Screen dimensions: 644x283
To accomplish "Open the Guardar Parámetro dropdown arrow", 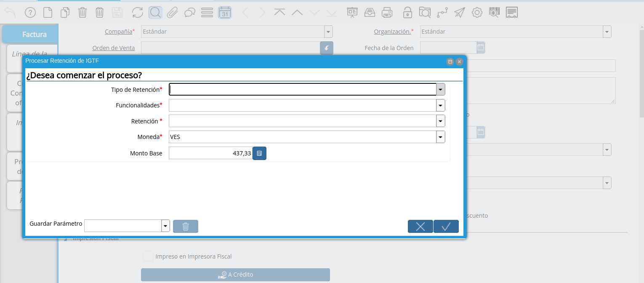I will [165, 226].
